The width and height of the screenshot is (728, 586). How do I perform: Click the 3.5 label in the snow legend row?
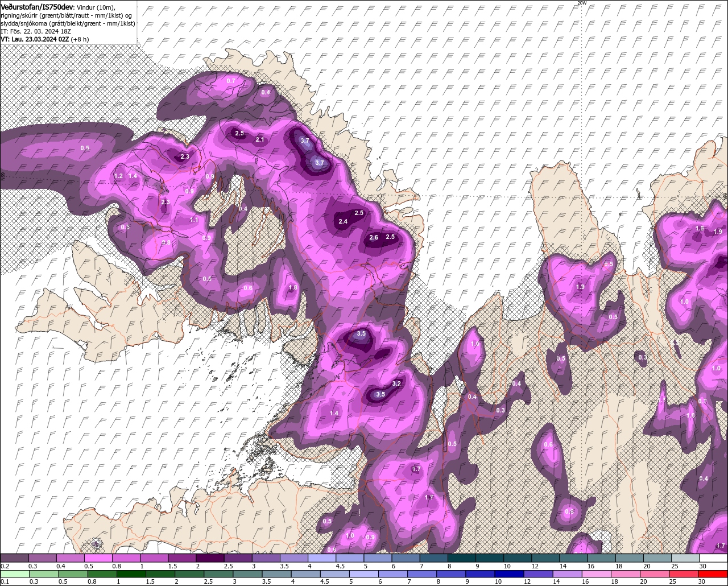pyautogui.click(x=284, y=566)
